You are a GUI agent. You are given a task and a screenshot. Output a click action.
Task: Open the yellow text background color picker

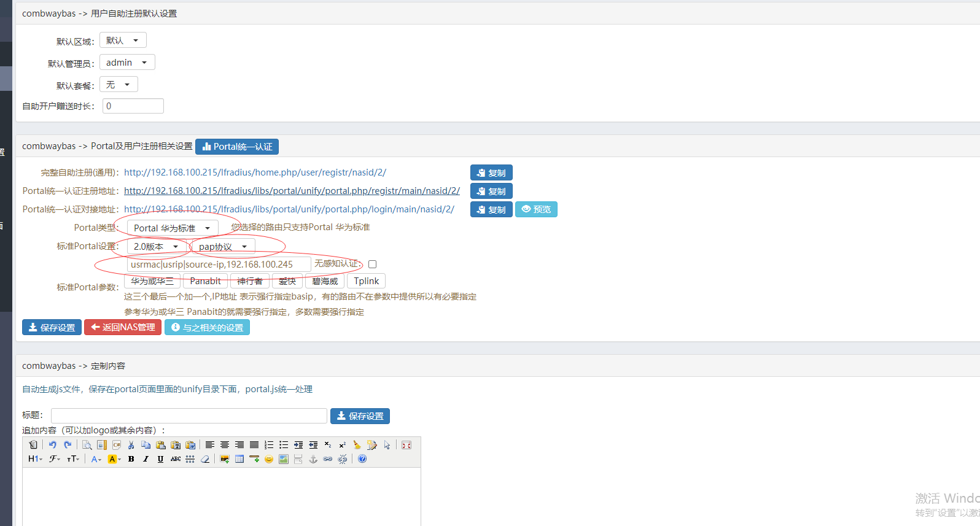(114, 459)
